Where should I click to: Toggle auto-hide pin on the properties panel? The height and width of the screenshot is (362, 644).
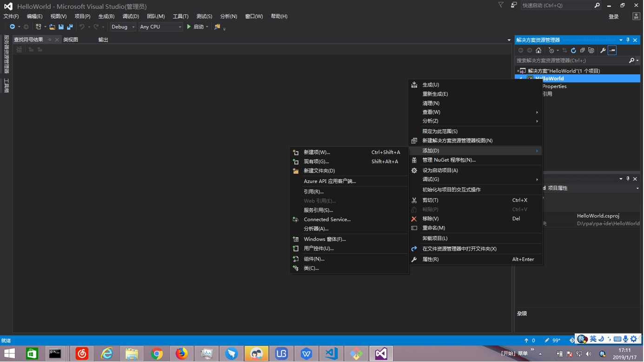click(628, 179)
